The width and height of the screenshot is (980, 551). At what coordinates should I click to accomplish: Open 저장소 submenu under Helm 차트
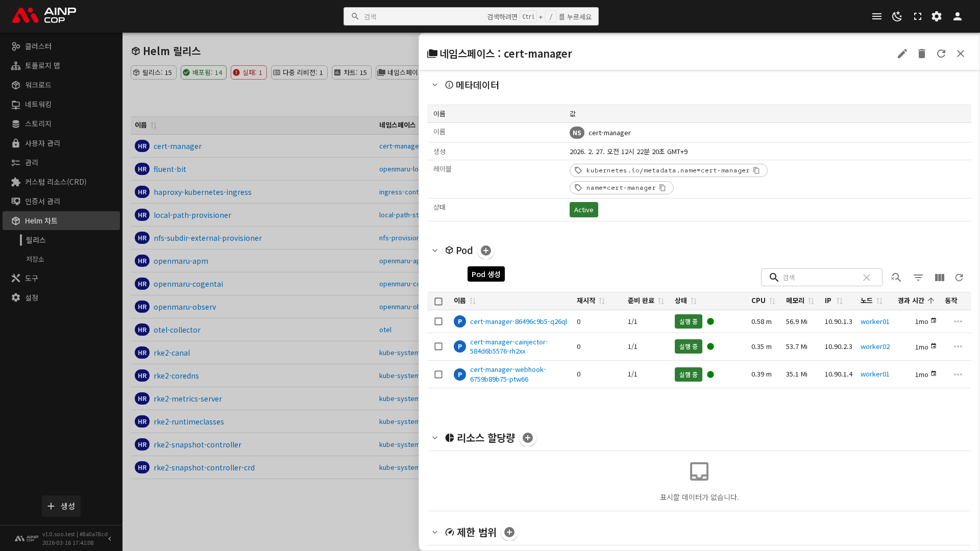click(35, 259)
